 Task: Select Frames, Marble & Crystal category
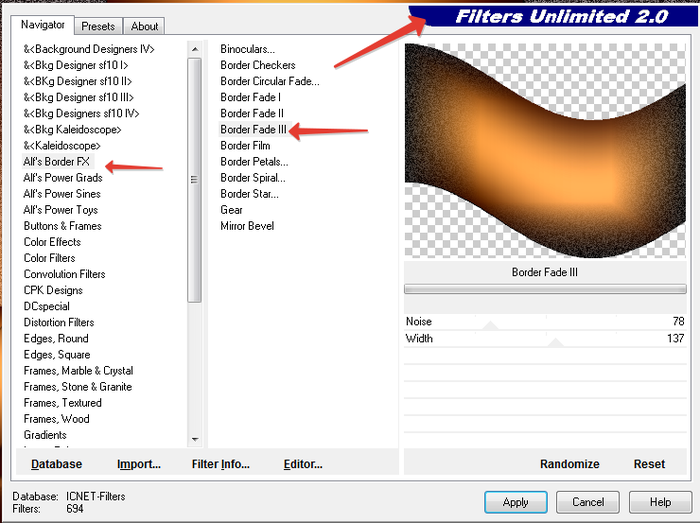(79, 370)
